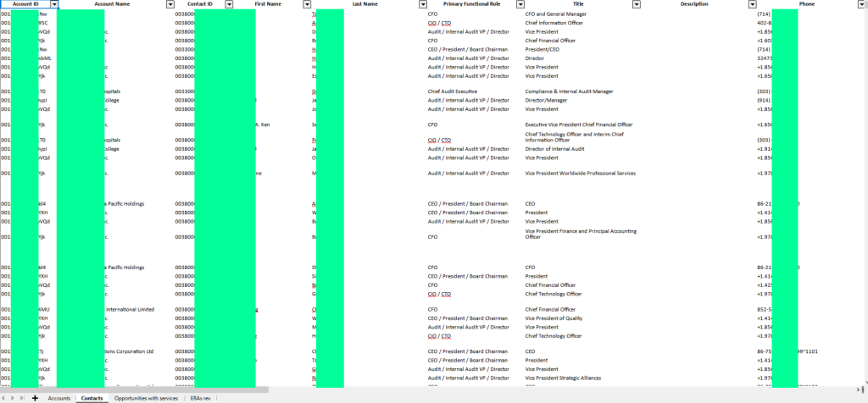This screenshot has height=403, width=868.
Task: Select the Account ID header cell
Action: pyautogui.click(x=25, y=4)
